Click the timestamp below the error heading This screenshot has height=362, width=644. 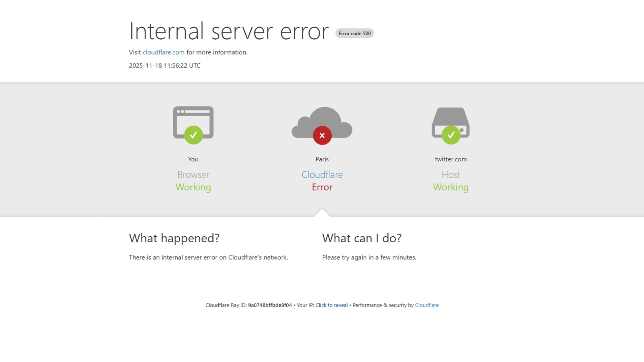[x=164, y=65]
